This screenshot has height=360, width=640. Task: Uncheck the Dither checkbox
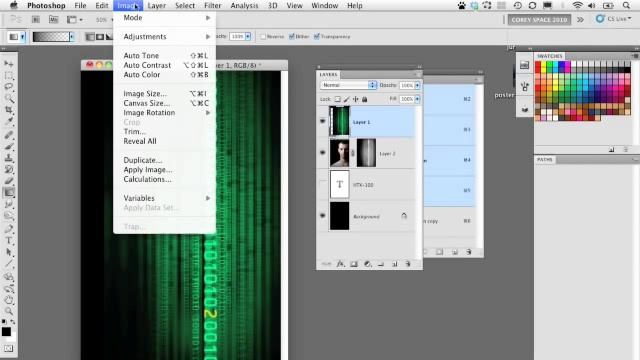291,36
